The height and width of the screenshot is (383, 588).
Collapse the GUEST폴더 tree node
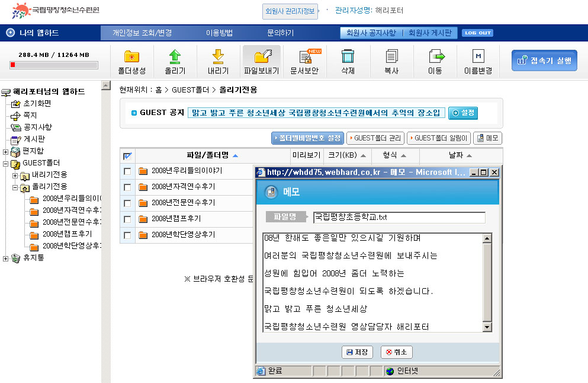(x=5, y=164)
